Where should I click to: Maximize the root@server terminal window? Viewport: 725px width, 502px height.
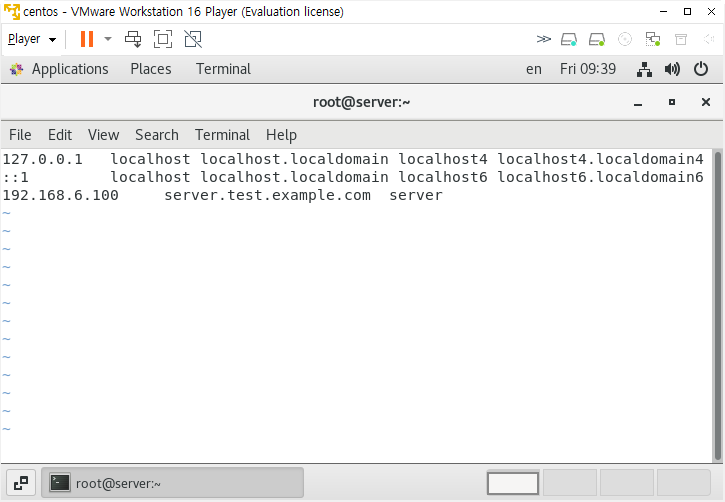click(672, 102)
